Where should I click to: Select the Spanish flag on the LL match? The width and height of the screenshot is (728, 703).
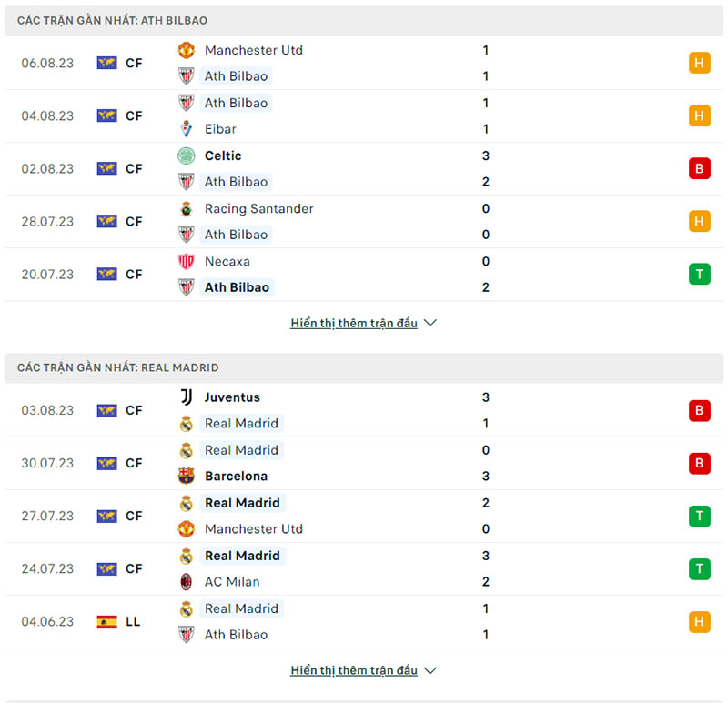coord(108,621)
